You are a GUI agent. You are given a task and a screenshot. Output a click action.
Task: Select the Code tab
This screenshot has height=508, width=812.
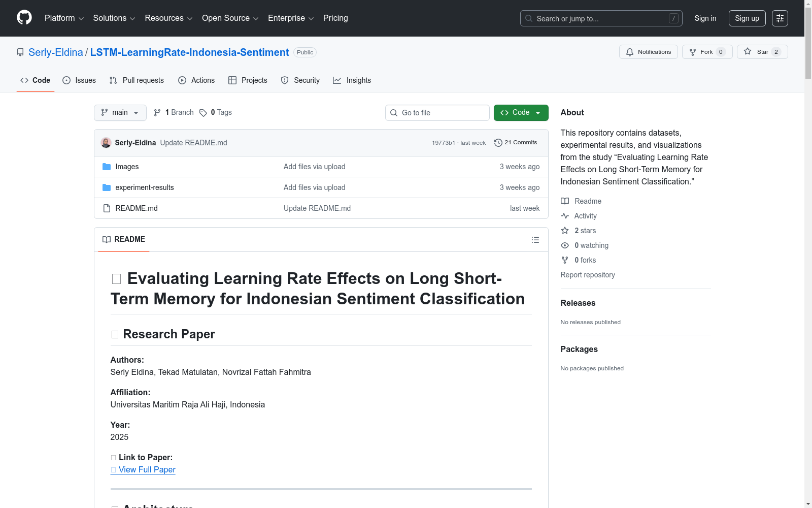click(36, 80)
